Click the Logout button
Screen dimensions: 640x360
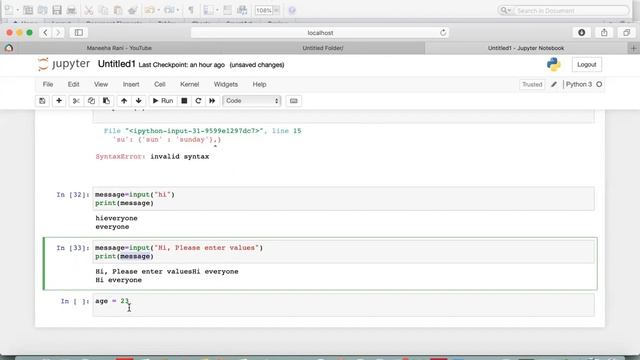coord(587,64)
